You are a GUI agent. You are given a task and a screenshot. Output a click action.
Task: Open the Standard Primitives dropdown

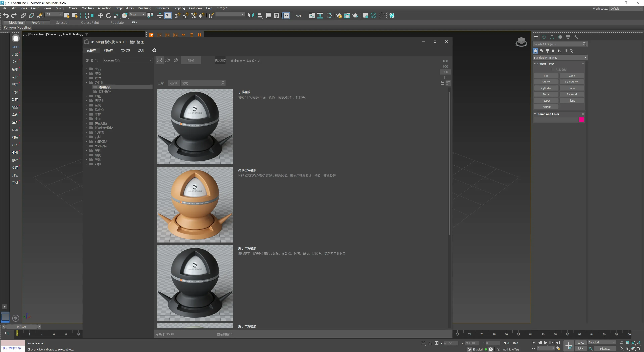(x=560, y=58)
